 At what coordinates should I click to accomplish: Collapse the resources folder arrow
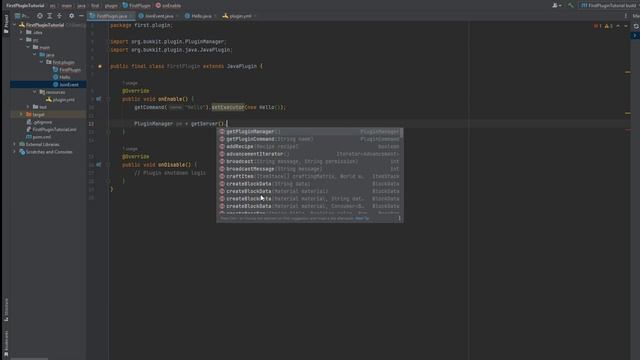35,92
